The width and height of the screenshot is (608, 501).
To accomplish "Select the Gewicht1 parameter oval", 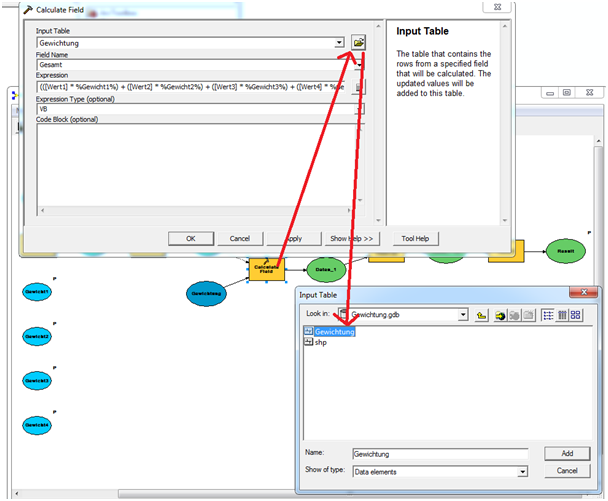I will (x=37, y=292).
